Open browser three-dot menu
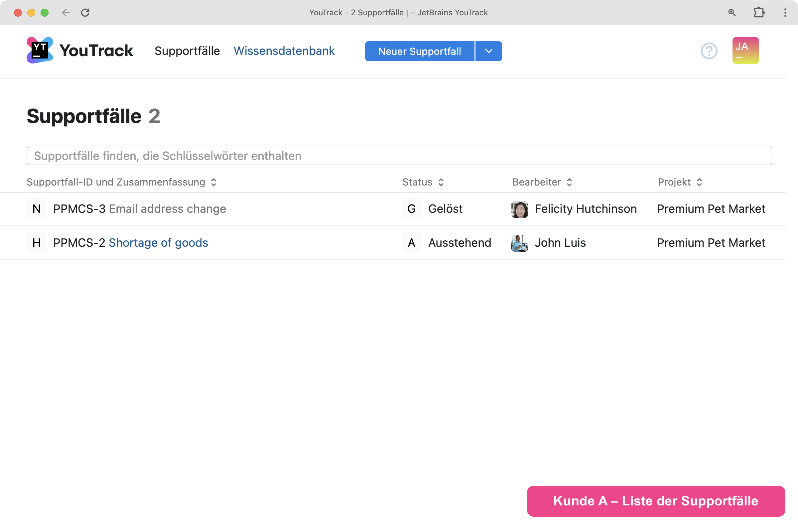 coord(785,13)
